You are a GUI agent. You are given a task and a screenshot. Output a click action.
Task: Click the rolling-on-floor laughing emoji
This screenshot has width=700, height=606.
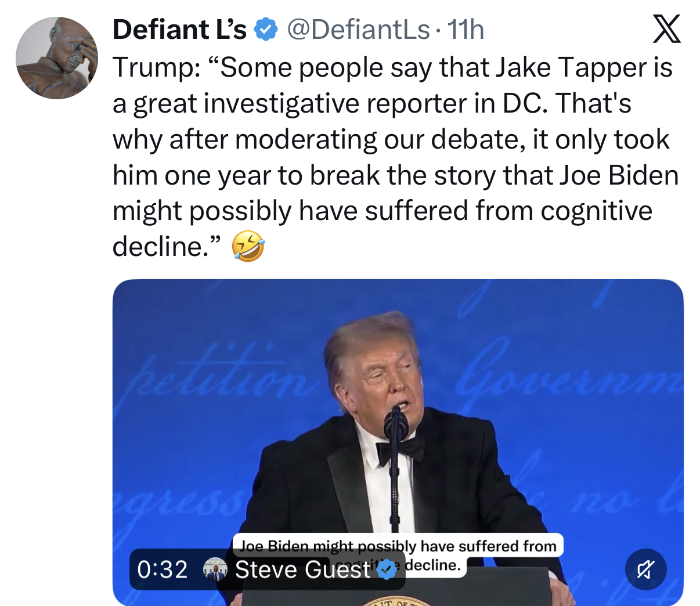point(248,246)
